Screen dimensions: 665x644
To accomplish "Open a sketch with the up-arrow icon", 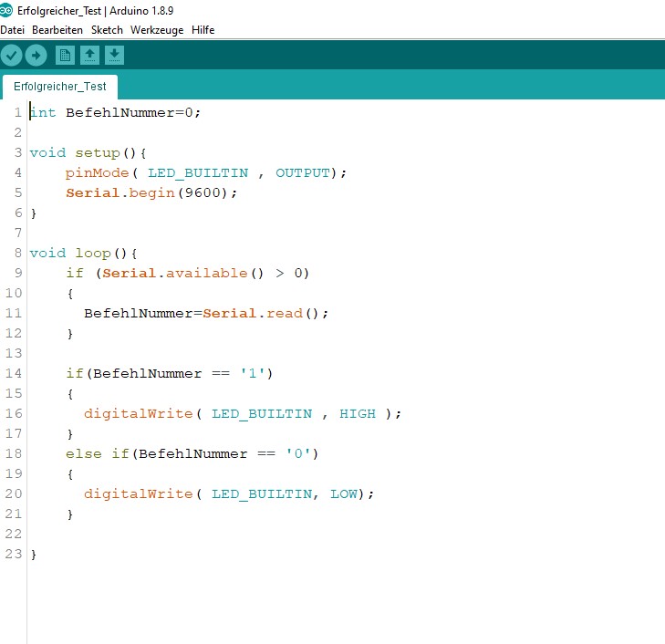I will pos(90,55).
